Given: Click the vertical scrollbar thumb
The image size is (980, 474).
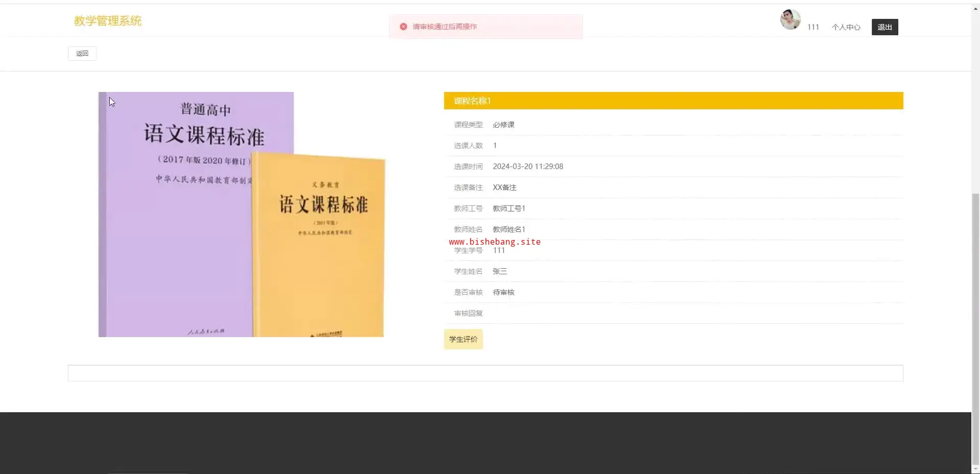Looking at the screenshot, I should pyautogui.click(x=975, y=328).
